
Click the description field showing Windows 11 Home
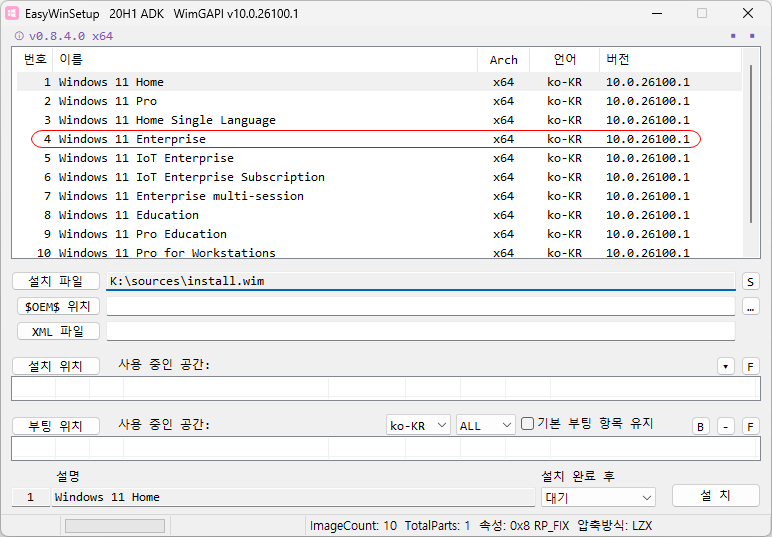tap(293, 497)
